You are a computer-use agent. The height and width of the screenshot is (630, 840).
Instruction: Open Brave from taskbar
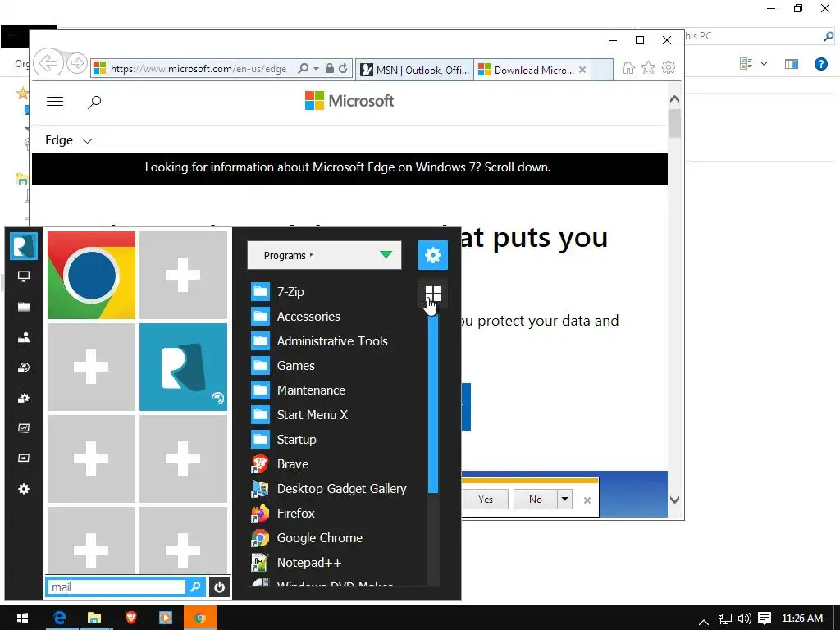130,619
